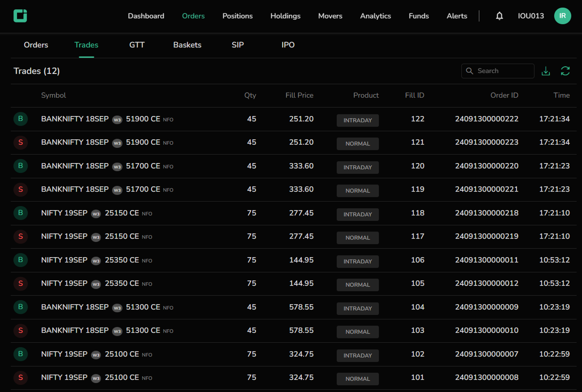The width and height of the screenshot is (582, 392).
Task: Click time 17:21:23 in Fill ID 120 row
Action: [x=554, y=166]
